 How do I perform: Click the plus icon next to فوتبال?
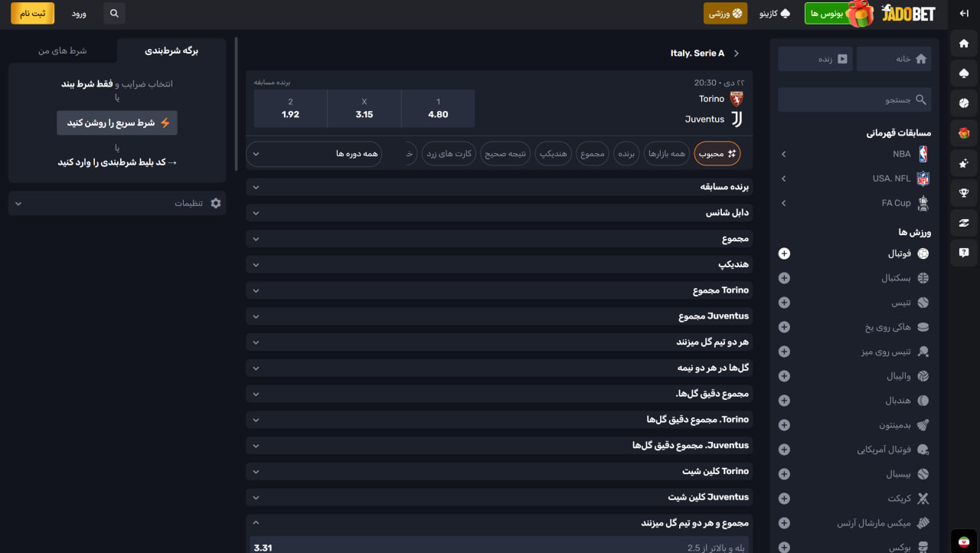coord(784,254)
